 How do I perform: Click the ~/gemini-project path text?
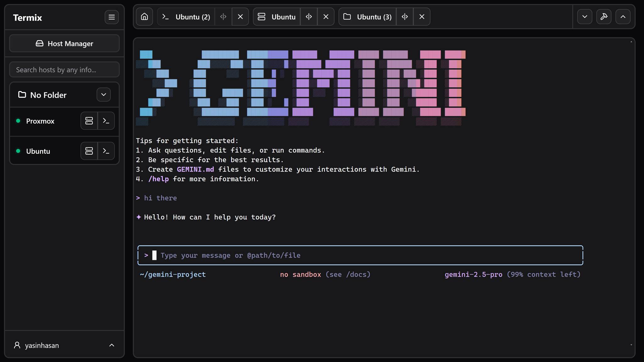click(173, 274)
